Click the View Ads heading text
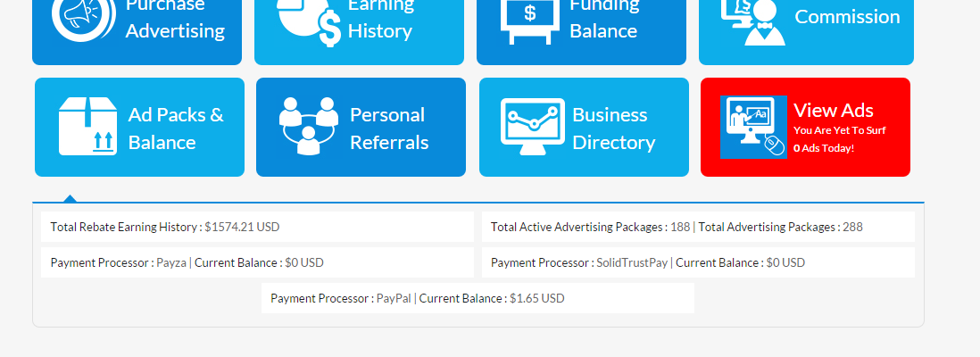The image size is (980, 357). pyautogui.click(x=834, y=111)
